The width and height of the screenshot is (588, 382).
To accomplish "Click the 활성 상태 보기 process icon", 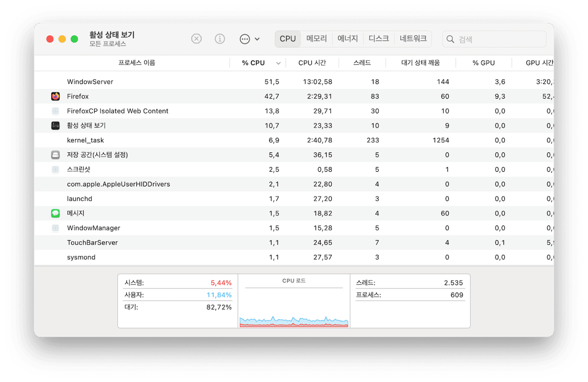I will 56,126.
